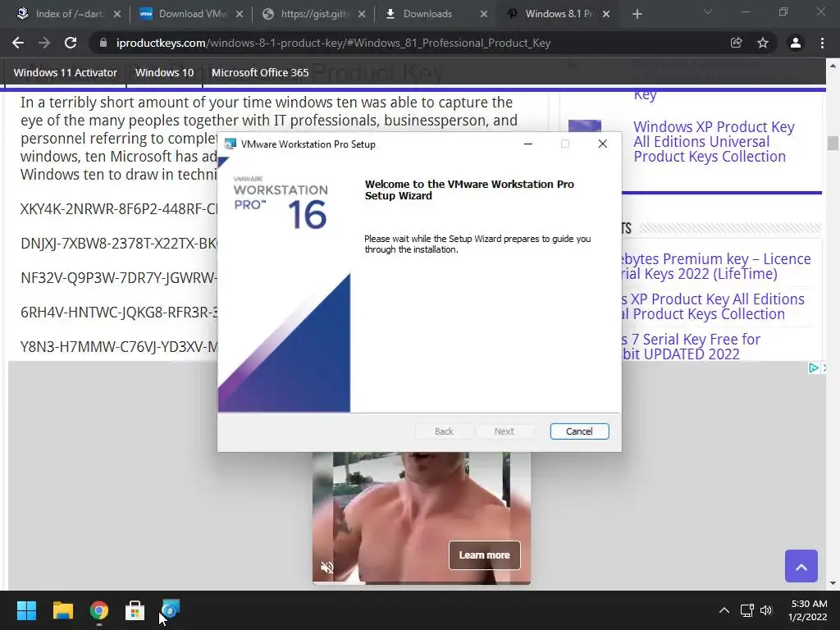The height and width of the screenshot is (630, 840).
Task: Click product key starting DNJXJ-7XBW8
Action: tap(118, 243)
